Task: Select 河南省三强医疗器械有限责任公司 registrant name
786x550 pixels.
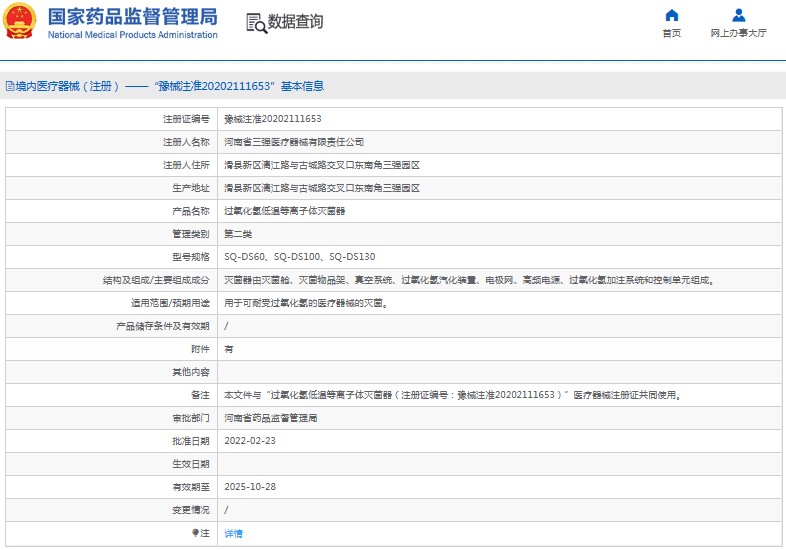Action: pos(294,142)
